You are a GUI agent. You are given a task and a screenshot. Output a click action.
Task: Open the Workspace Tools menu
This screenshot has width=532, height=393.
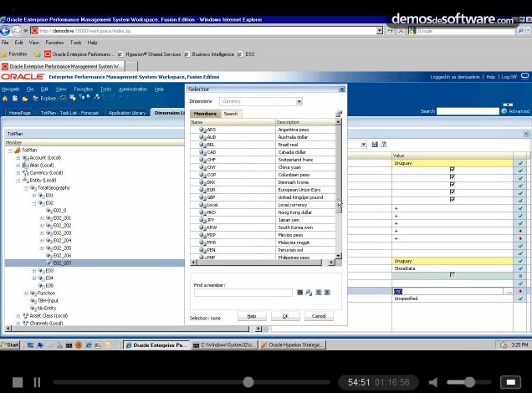coord(106,89)
